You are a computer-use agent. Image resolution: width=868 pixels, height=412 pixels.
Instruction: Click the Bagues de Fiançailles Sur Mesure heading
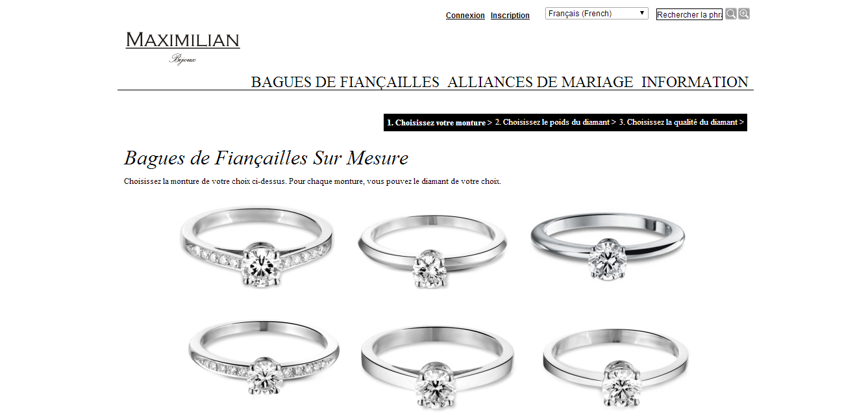coord(266,158)
